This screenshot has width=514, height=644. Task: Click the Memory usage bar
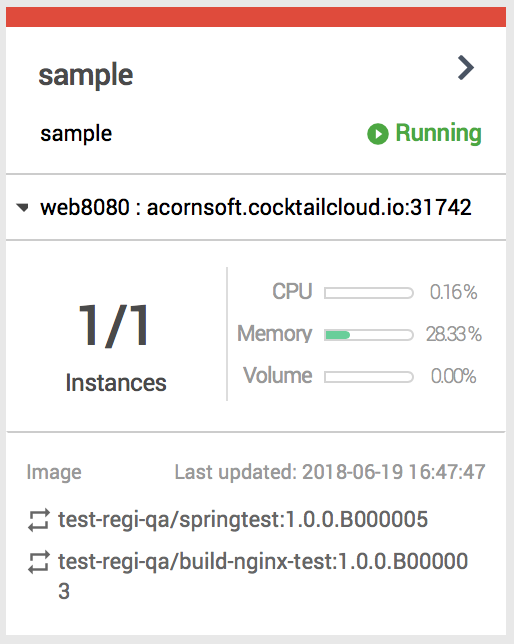tap(369, 335)
